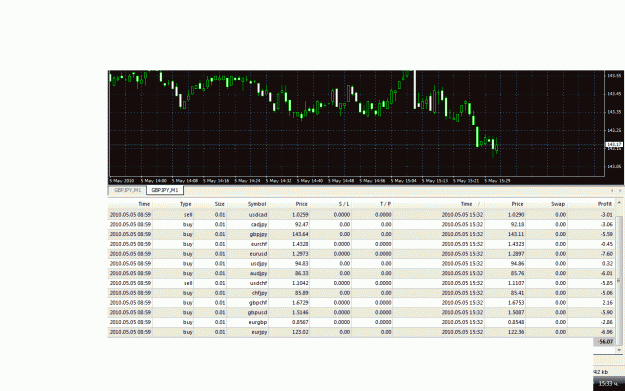
Task: Click the 15:33 system tray clock
Action: [608, 383]
